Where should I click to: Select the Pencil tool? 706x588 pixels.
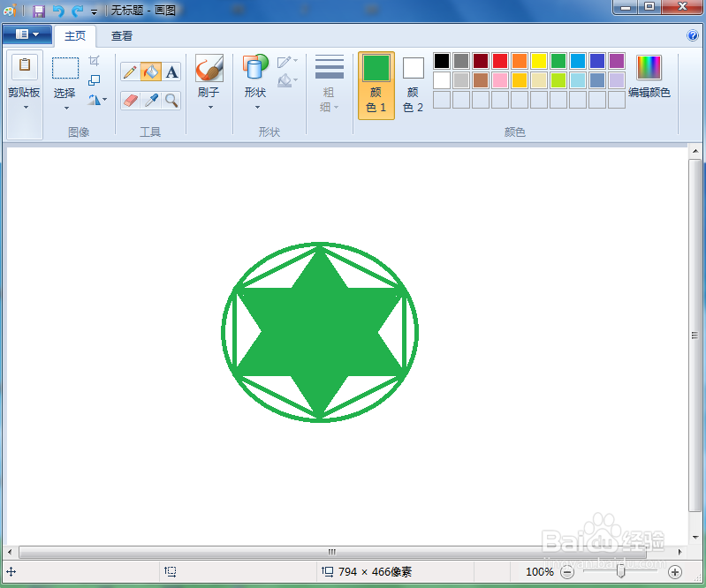pos(130,72)
